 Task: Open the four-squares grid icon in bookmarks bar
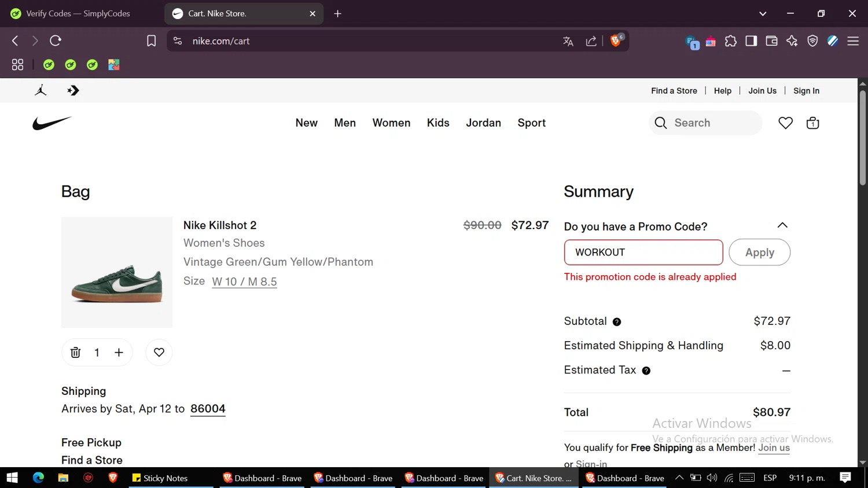(x=17, y=65)
